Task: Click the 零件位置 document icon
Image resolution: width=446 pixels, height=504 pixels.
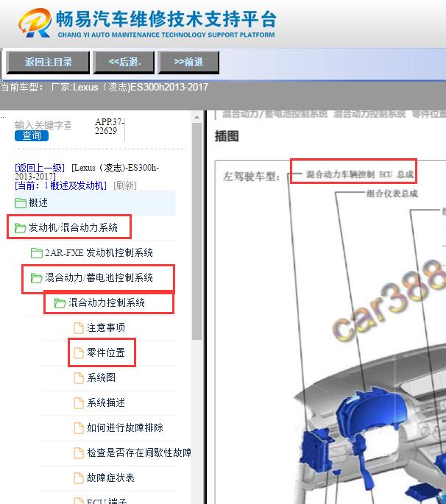Action: coord(79,353)
